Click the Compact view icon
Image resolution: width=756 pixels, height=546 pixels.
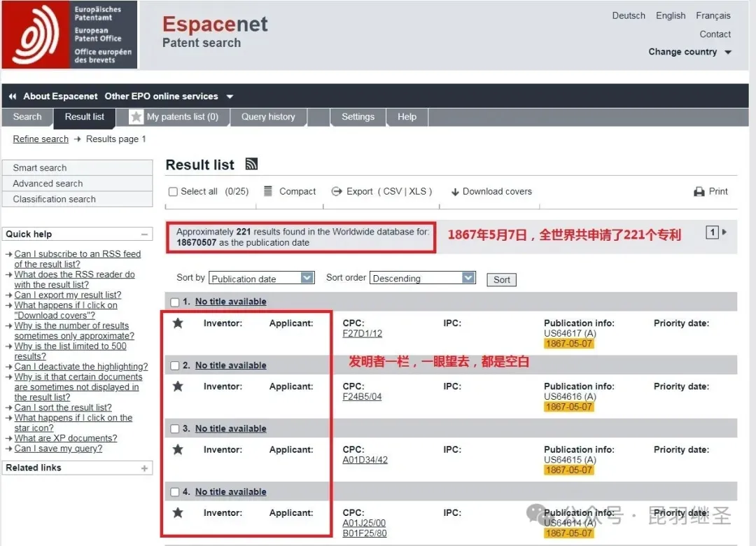coord(268,191)
